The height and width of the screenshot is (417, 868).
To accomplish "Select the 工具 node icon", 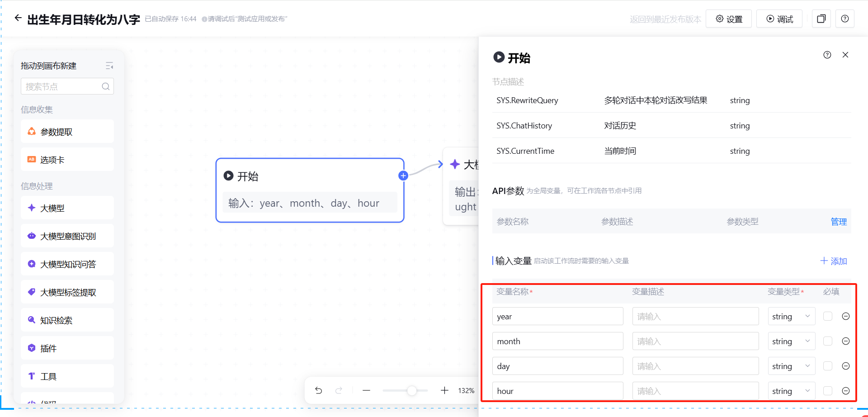I will [32, 376].
